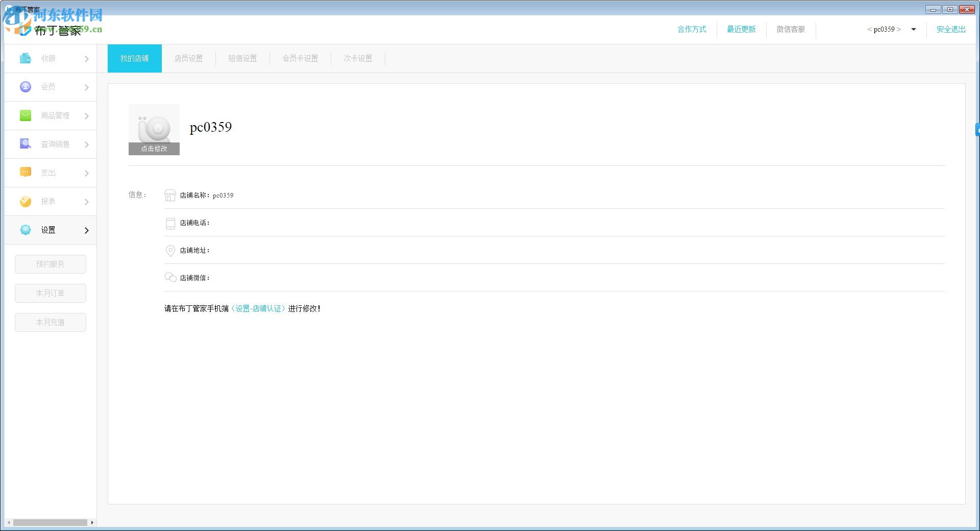The height and width of the screenshot is (531, 980).
Task: Select the 我的店铺 tab
Action: click(x=135, y=58)
